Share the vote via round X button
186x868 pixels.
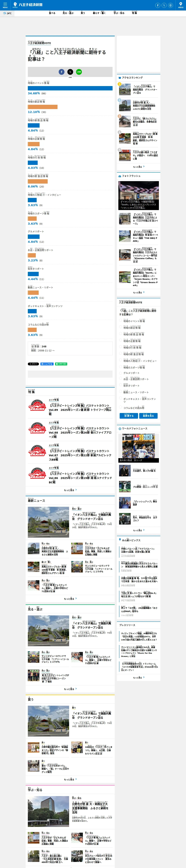[70, 72]
